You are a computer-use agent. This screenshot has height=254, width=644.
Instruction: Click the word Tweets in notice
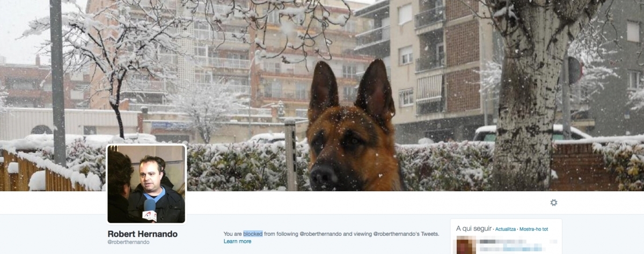coord(430,234)
